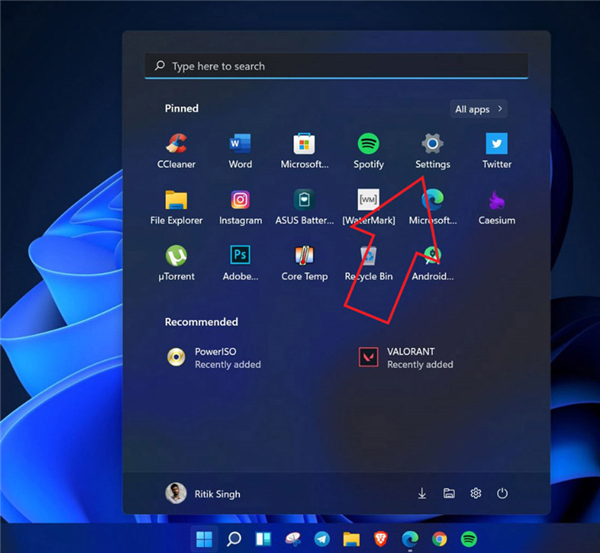Image resolution: width=600 pixels, height=553 pixels.
Task: Expand the All apps list
Action: [479, 109]
